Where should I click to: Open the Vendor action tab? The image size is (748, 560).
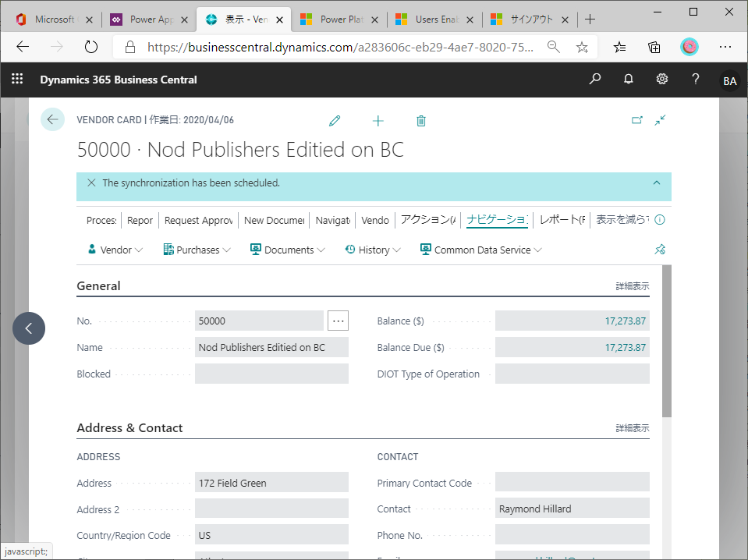coord(375,221)
